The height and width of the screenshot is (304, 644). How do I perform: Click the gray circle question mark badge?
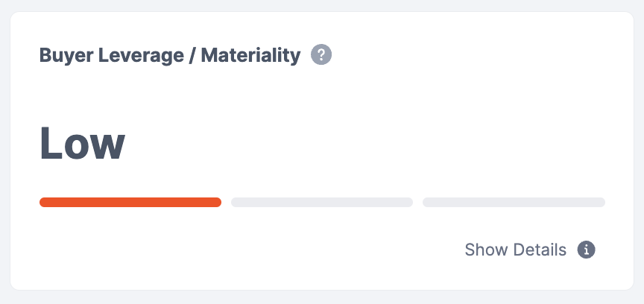(x=321, y=55)
